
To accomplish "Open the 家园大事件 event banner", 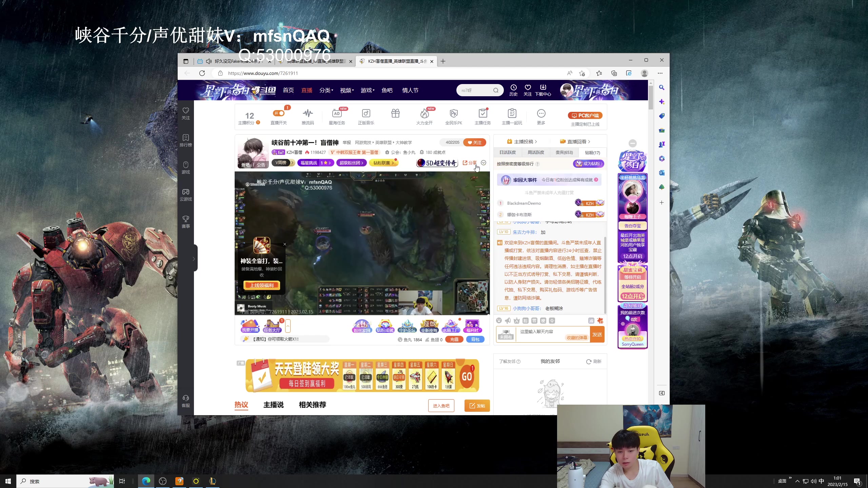I will 549,180.
